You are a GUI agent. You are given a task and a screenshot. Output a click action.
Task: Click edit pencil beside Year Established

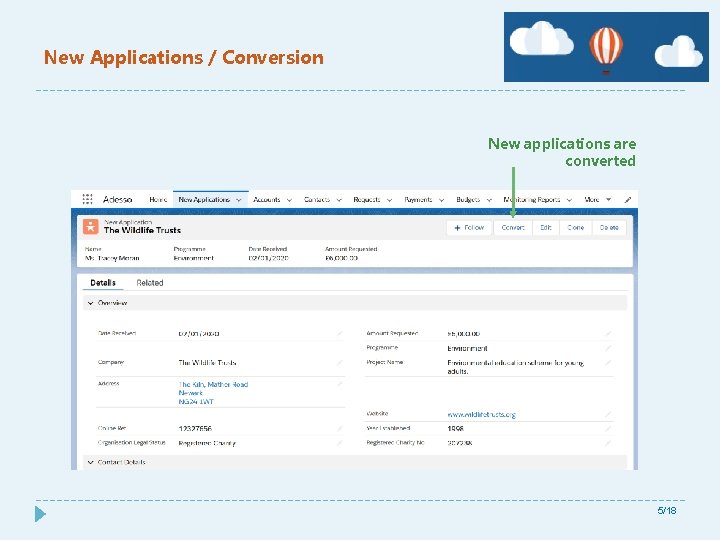coord(607,428)
